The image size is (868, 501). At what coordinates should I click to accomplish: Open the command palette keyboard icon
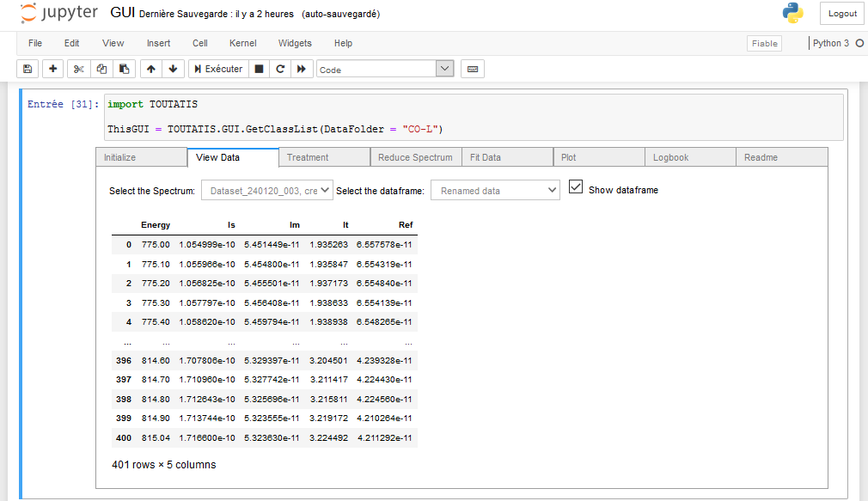[x=472, y=70]
